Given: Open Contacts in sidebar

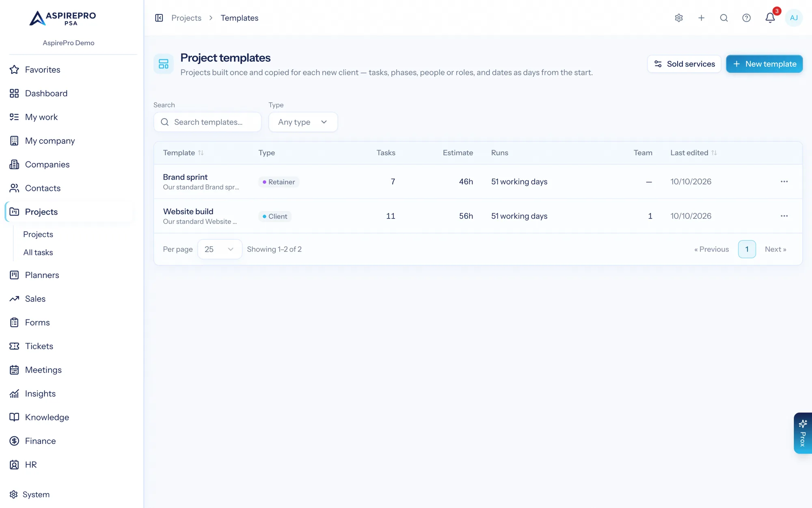Looking at the screenshot, I should tap(69, 188).
